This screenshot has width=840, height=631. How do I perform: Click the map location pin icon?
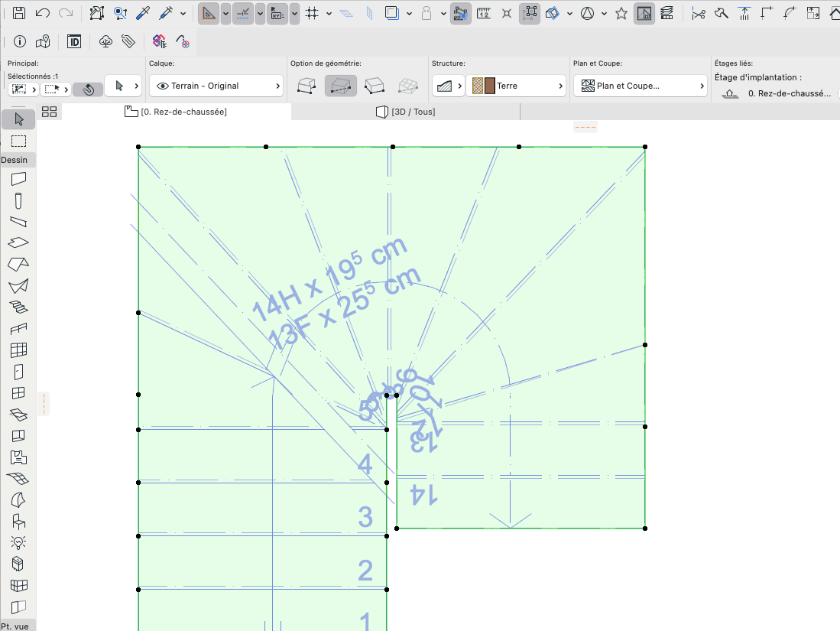43,41
